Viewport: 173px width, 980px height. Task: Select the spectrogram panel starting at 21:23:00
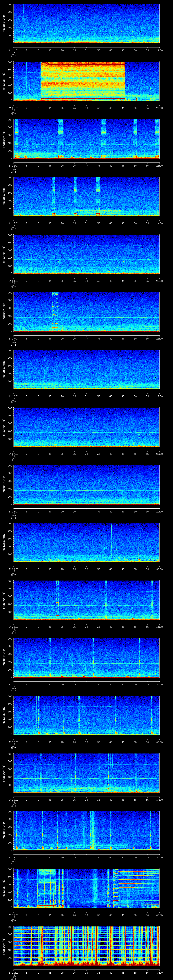pyautogui.click(x=86, y=197)
